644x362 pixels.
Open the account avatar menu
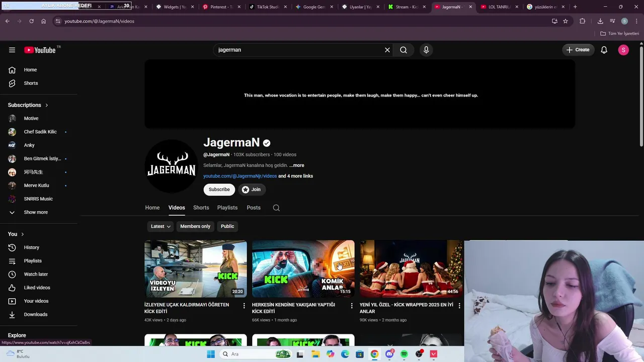(623, 50)
